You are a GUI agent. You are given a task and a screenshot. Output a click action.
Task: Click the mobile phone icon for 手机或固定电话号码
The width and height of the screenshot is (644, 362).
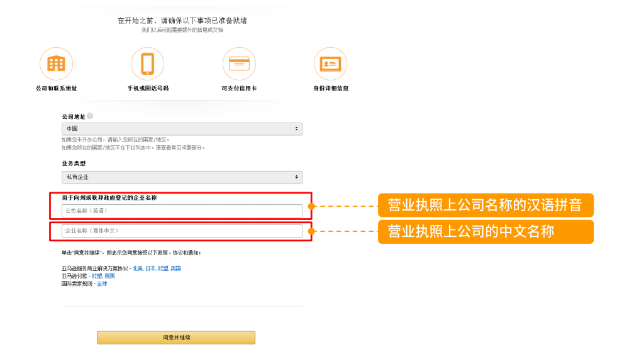[x=147, y=63]
